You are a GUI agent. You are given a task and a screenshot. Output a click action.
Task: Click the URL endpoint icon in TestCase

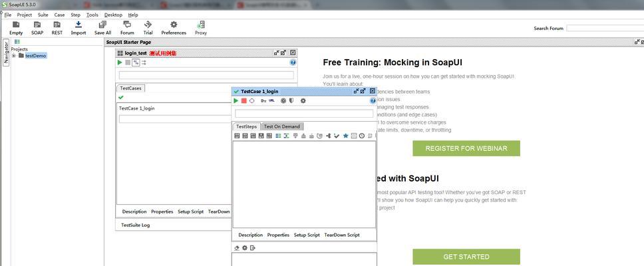coord(271,100)
